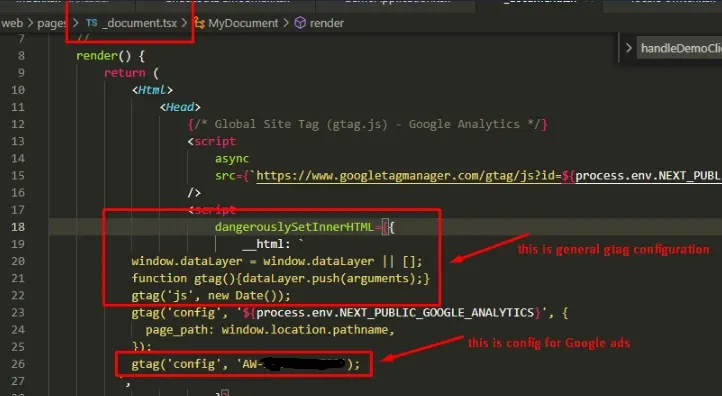Click the <Head> tag
Screen dimensions: 722x396
(x=180, y=107)
